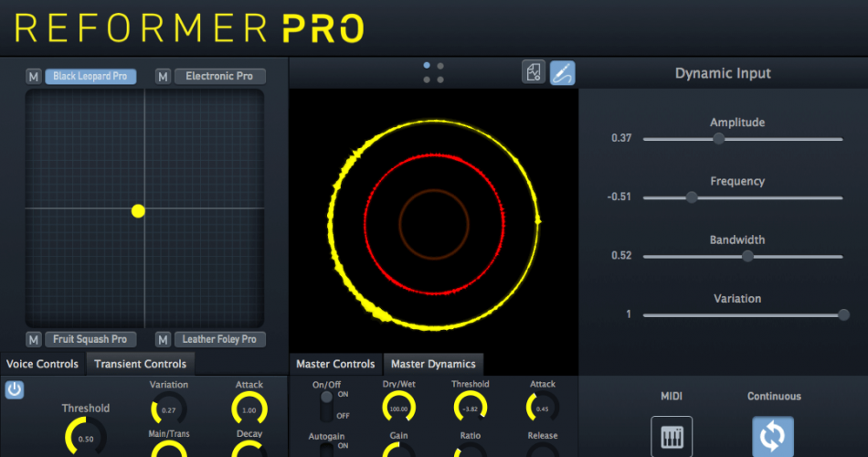Enable MIDI trigger mode keyboard icon
The width and height of the screenshot is (868, 457).
point(672,437)
